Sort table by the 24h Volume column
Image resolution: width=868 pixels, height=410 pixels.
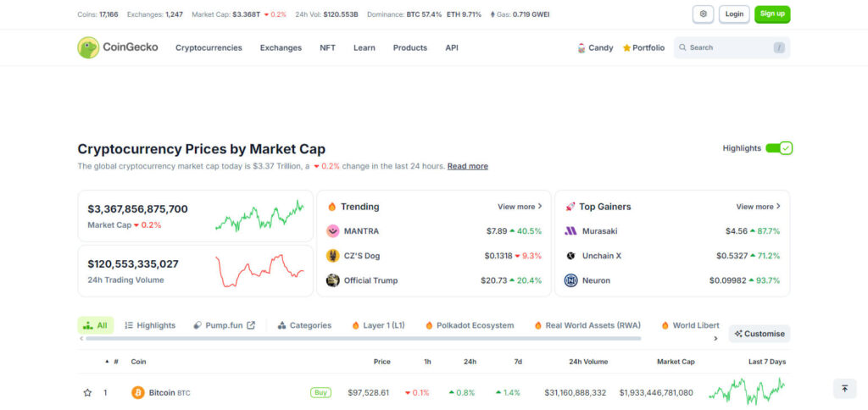click(x=588, y=362)
